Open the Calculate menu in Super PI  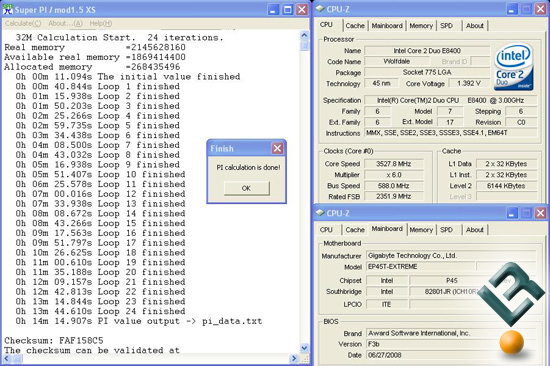[23, 24]
